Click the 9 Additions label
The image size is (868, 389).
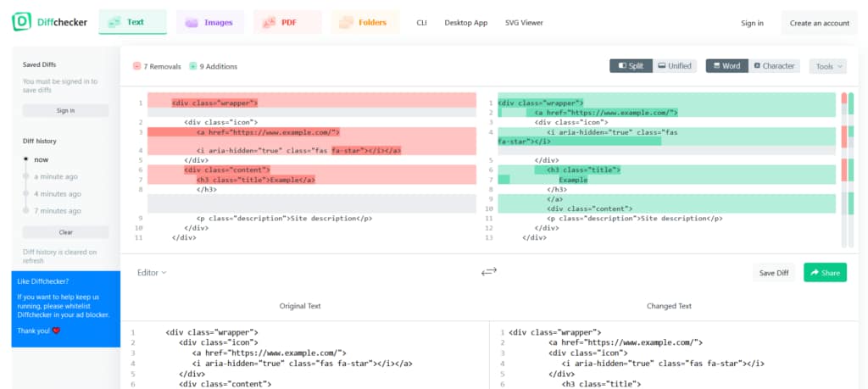click(x=218, y=66)
